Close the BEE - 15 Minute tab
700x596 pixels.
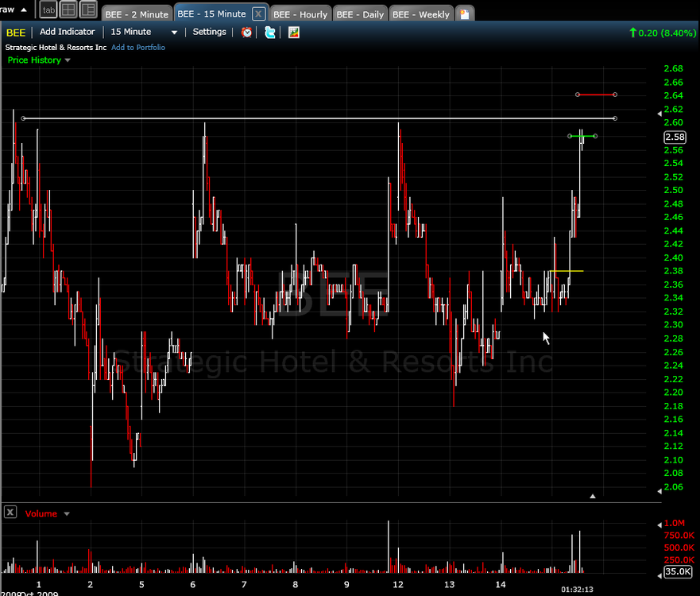point(258,14)
